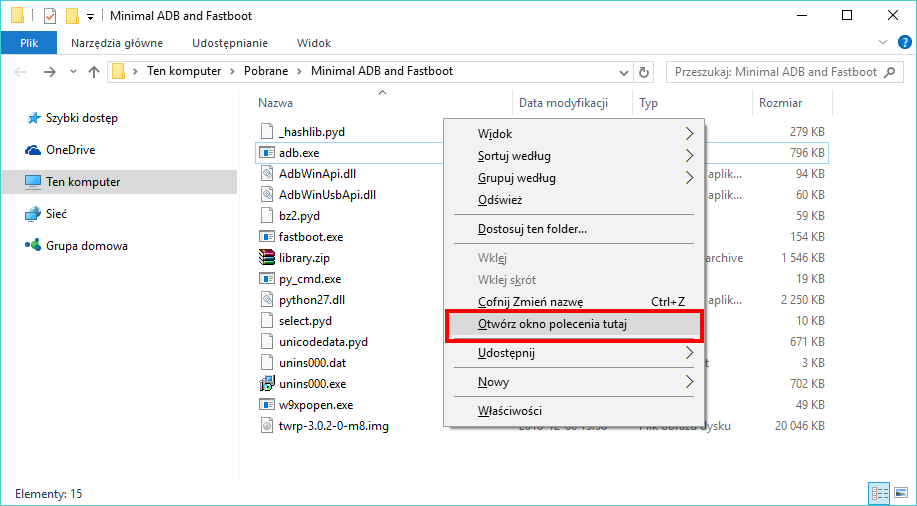This screenshot has width=917, height=506.
Task: Click the AdbWinUsbApi.dll file icon
Action: click(267, 195)
